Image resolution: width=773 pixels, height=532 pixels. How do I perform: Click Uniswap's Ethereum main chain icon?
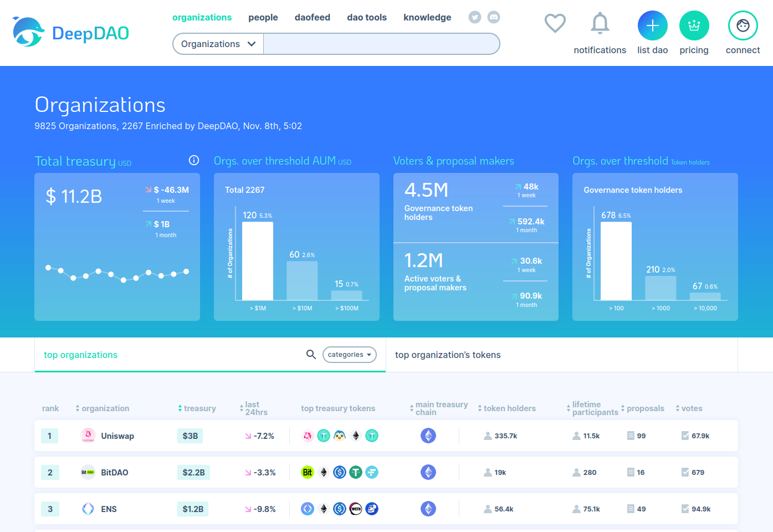(428, 436)
